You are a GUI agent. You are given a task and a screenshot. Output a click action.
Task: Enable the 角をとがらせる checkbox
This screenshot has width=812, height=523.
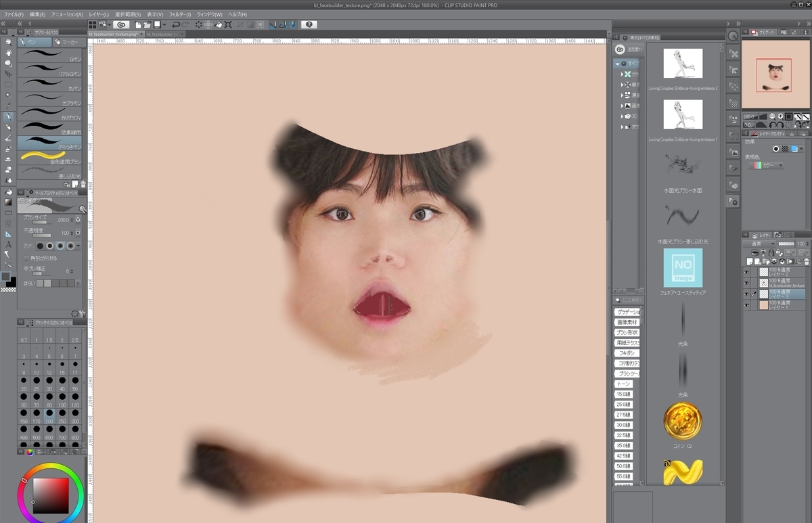coord(26,258)
